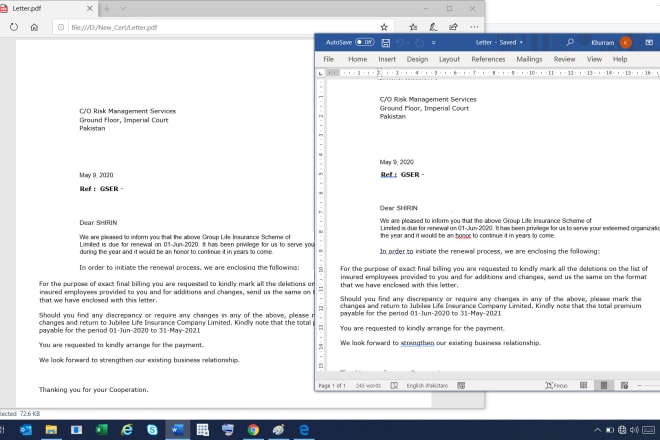The width and height of the screenshot is (660, 440).
Task: Click Page 1 of 1 in status bar
Action: (332, 386)
